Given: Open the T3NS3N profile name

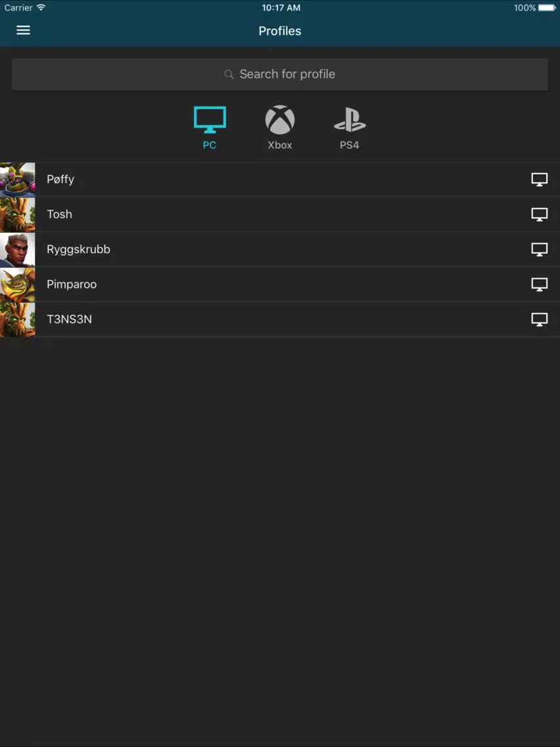Looking at the screenshot, I should (x=70, y=320).
